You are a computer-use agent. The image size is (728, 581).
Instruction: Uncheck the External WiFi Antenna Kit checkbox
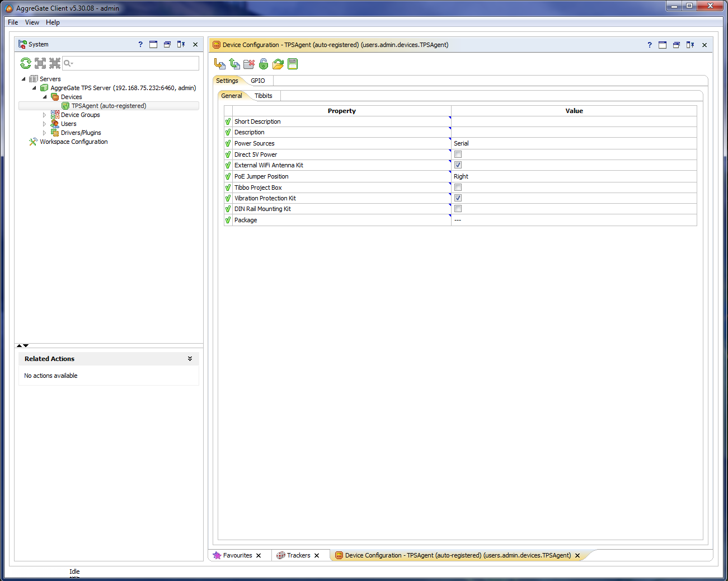458,165
